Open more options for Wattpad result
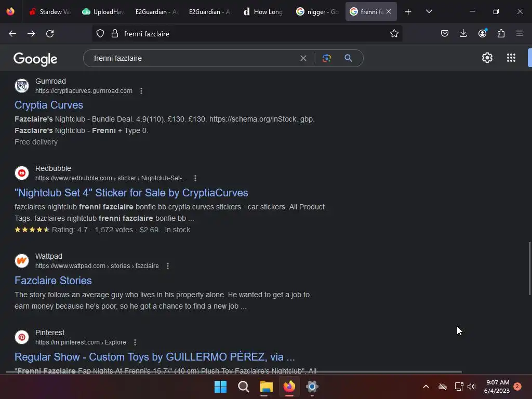 click(168, 266)
